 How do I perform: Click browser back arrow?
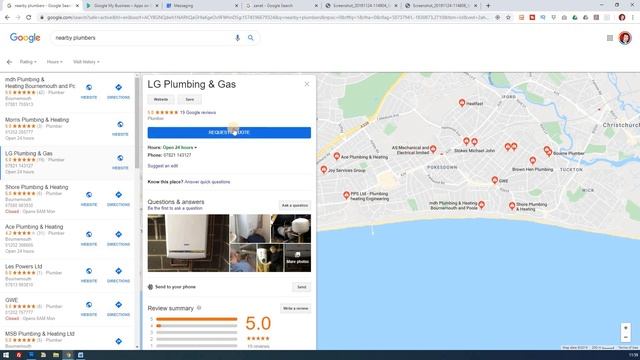7,18
